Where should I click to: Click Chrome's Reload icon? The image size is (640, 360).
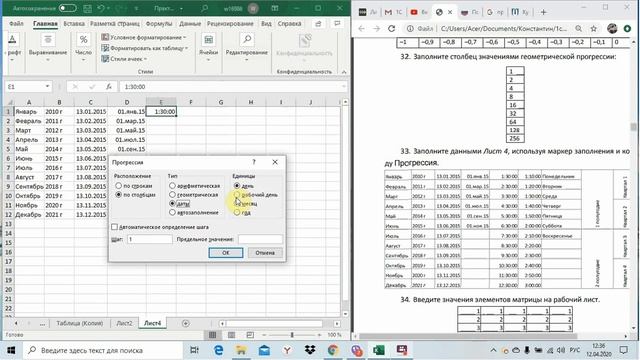pyautogui.click(x=391, y=29)
